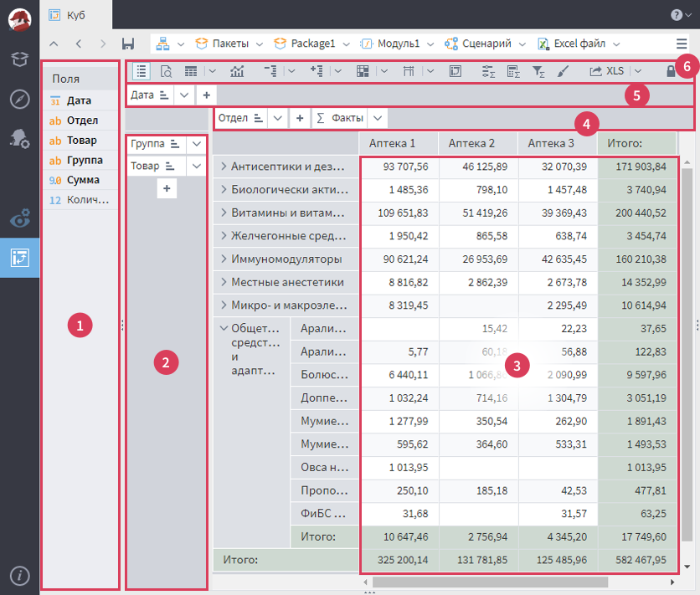Open the brush formatting icon
The image size is (700, 595).
click(x=563, y=71)
